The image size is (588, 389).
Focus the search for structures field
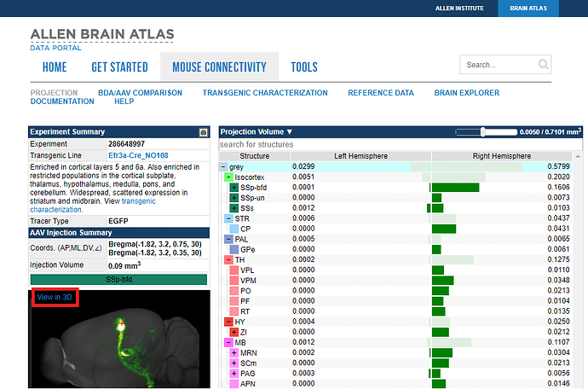[x=401, y=144]
